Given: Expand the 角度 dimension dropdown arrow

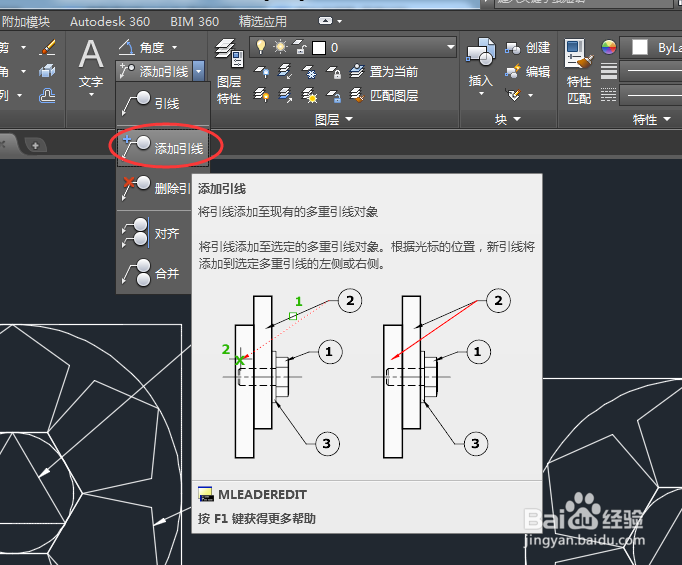Looking at the screenshot, I should [x=174, y=47].
